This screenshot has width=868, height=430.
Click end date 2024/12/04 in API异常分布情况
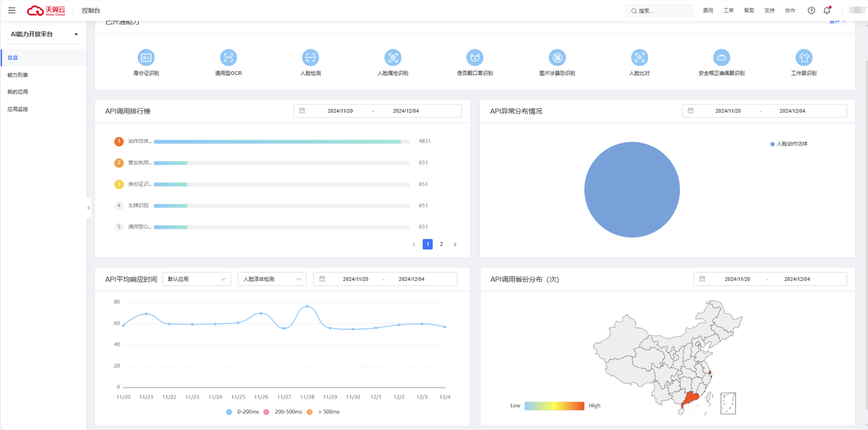point(792,111)
